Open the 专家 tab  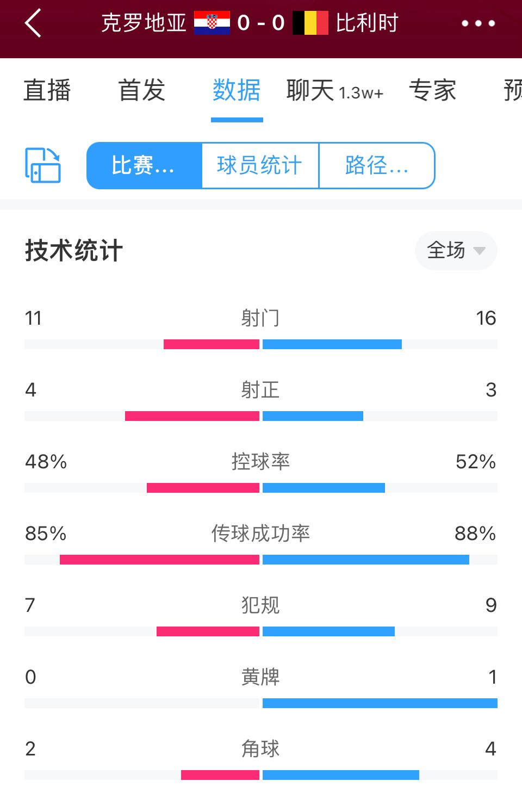433,90
